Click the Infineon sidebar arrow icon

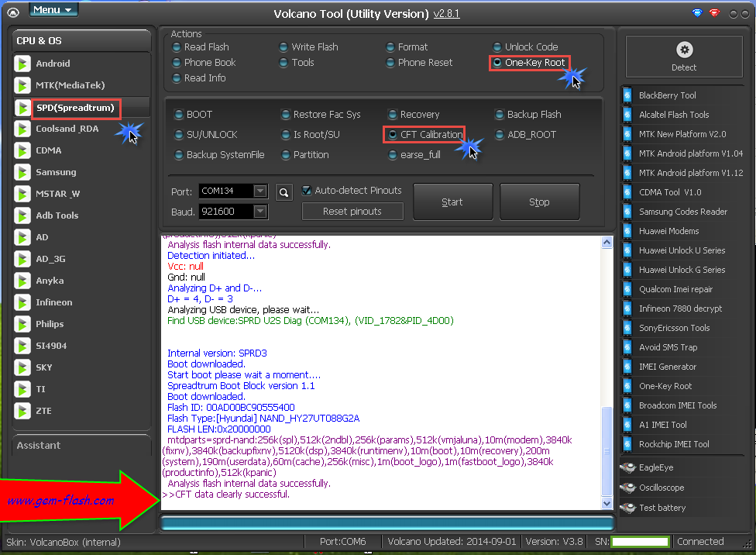click(x=22, y=302)
